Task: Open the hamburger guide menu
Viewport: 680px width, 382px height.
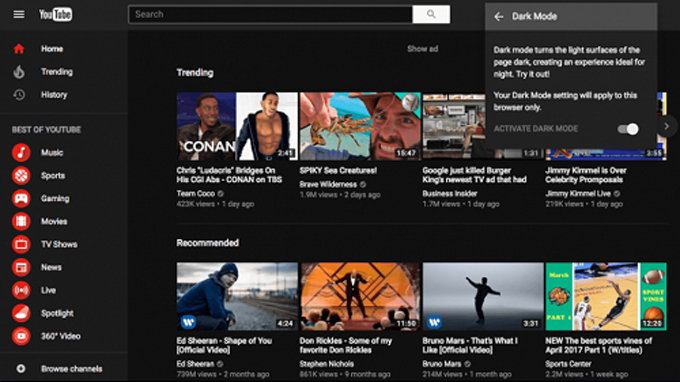Action: click(x=19, y=14)
